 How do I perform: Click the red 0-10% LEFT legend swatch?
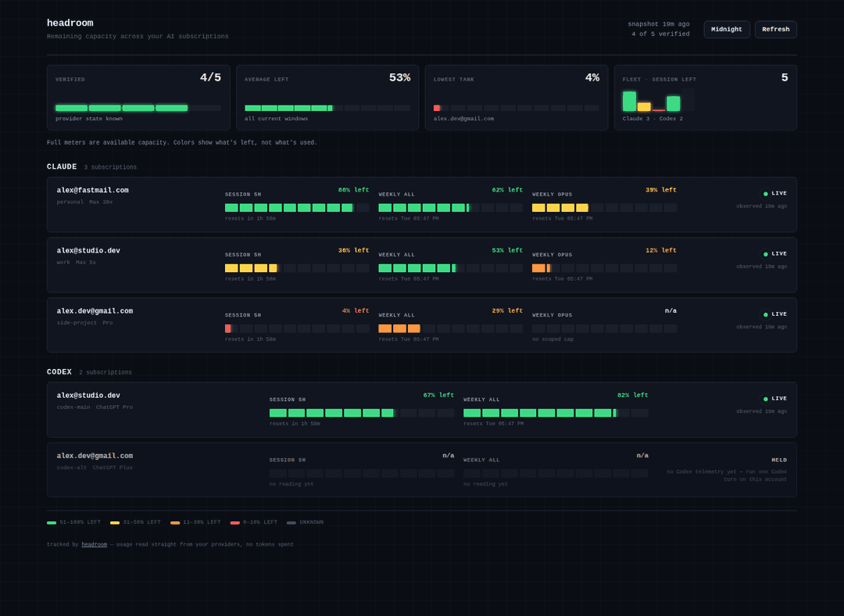(235, 523)
